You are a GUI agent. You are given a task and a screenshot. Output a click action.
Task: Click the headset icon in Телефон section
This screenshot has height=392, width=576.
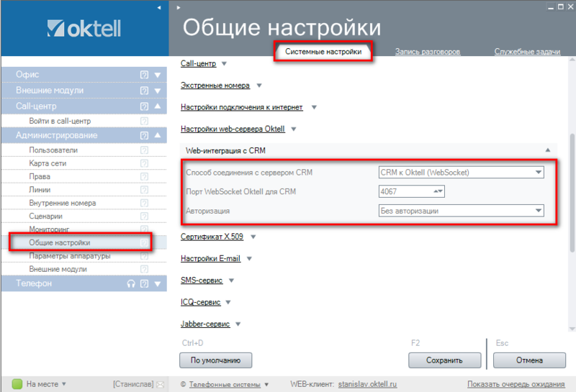click(x=131, y=283)
